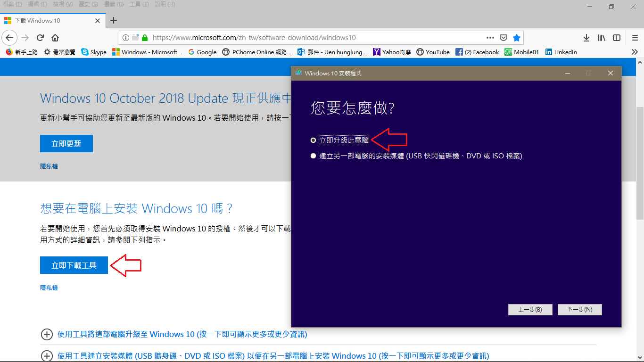Click the Windows 10 setup title bar icon
Screen dimensions: 644x362
coord(298,73)
